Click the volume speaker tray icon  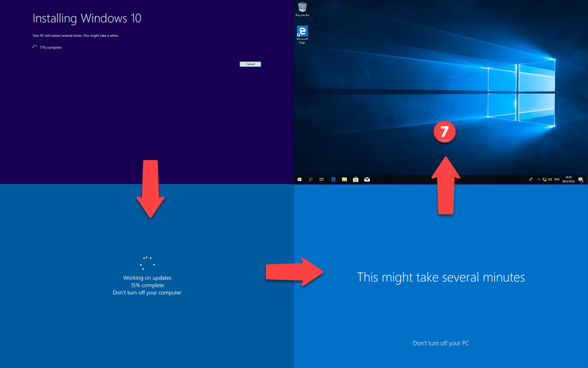pos(550,179)
